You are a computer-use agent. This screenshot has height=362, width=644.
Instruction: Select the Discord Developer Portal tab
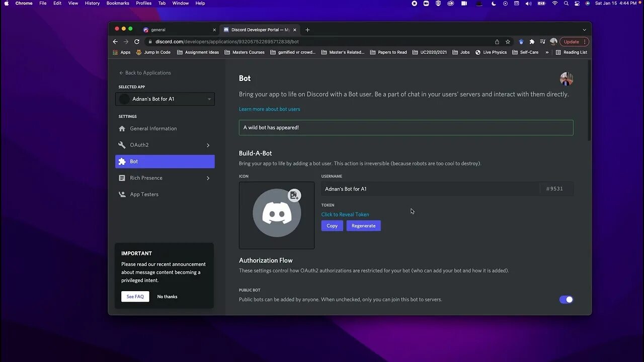click(260, 30)
